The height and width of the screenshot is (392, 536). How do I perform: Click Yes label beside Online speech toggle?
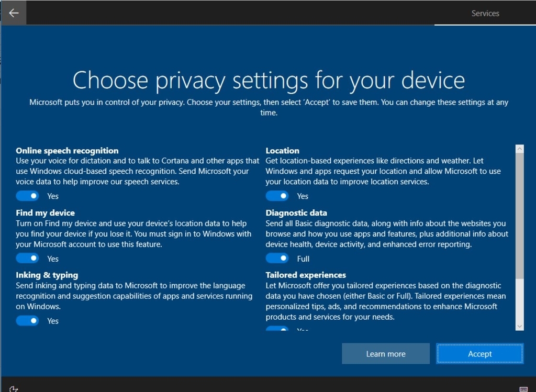pos(53,196)
